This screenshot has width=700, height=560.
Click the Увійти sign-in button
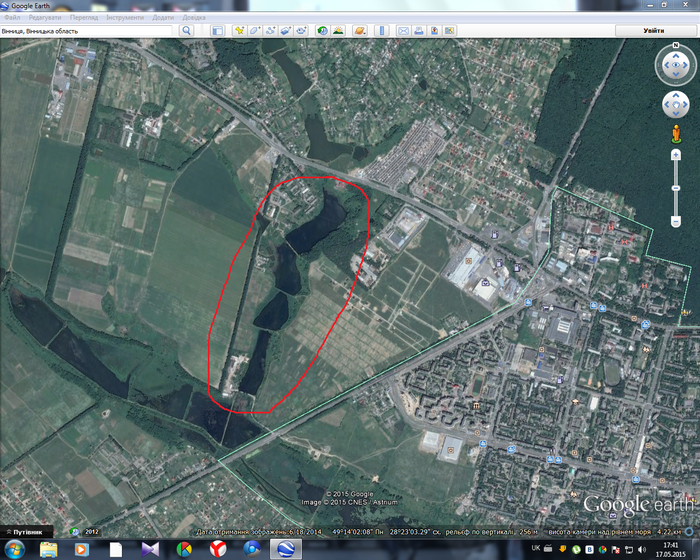point(654,30)
